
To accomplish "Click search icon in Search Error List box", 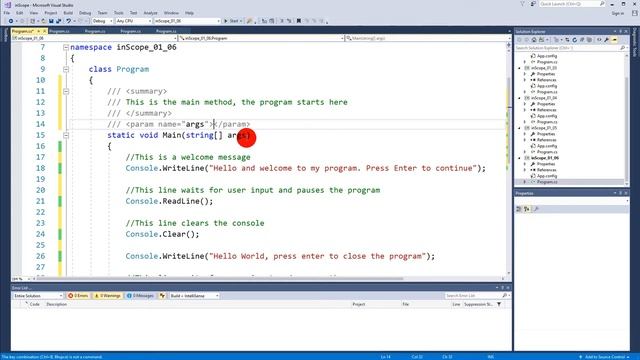I will point(504,296).
